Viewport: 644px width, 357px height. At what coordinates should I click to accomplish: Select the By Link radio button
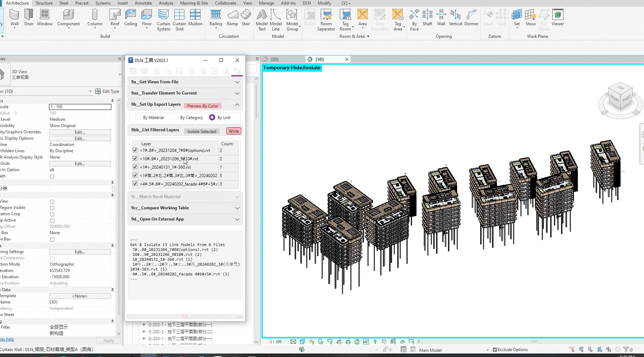(212, 118)
